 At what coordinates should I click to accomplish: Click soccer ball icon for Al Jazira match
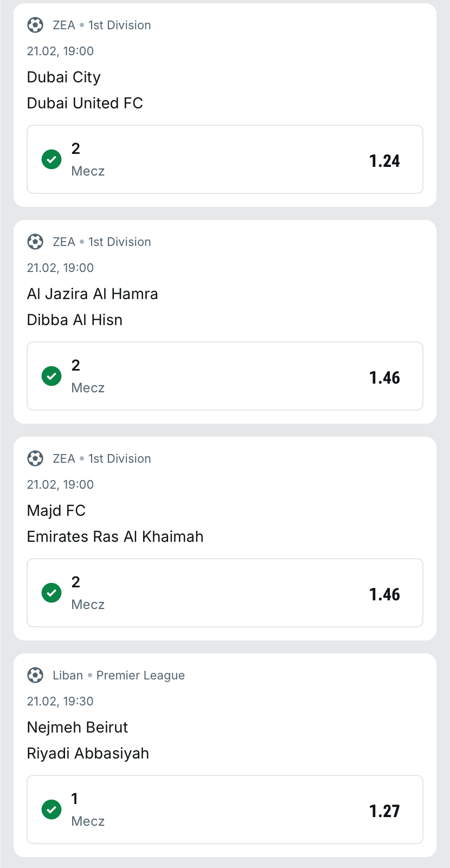tap(35, 242)
